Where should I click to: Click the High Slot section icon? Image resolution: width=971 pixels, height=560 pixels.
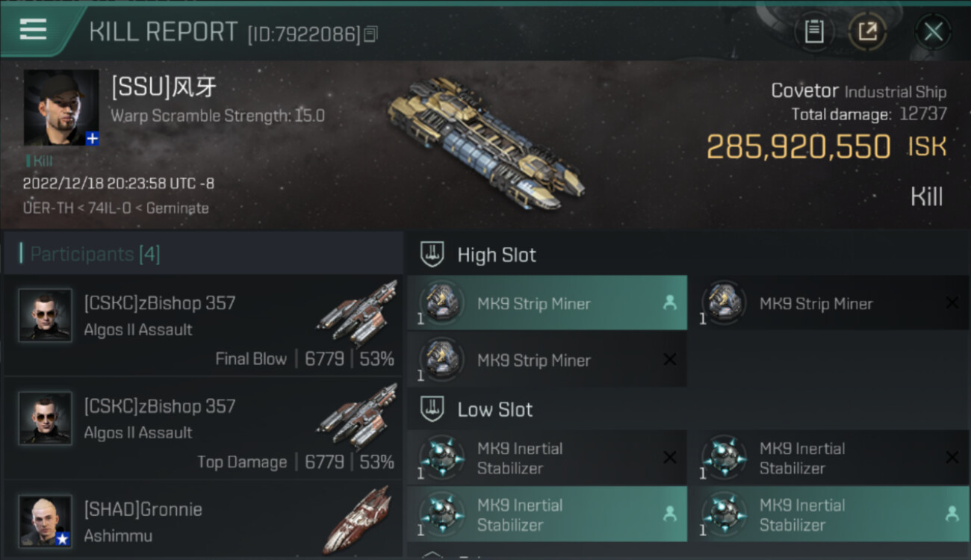432,254
